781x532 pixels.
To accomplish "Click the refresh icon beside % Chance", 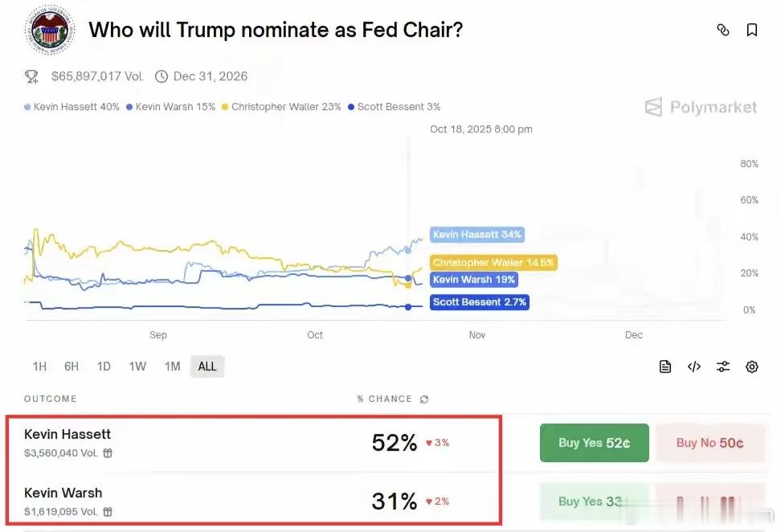I will point(424,399).
